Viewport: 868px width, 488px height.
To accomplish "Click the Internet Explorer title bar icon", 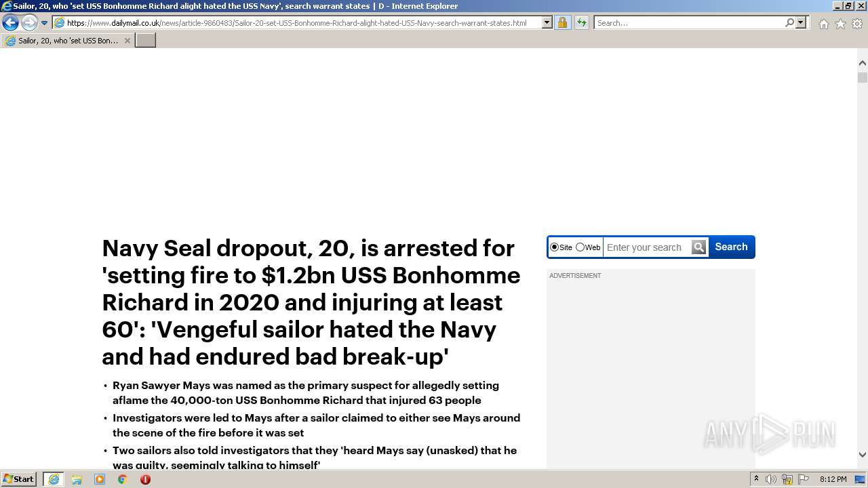I will tap(7, 6).
